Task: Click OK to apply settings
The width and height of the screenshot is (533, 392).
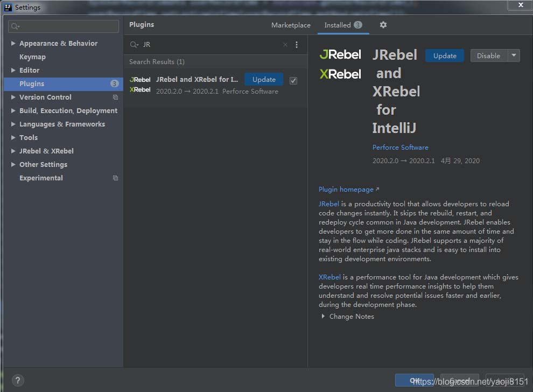Action: click(x=415, y=380)
